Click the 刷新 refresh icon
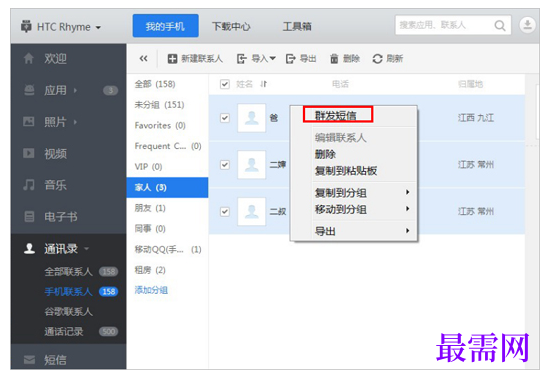 377,59
